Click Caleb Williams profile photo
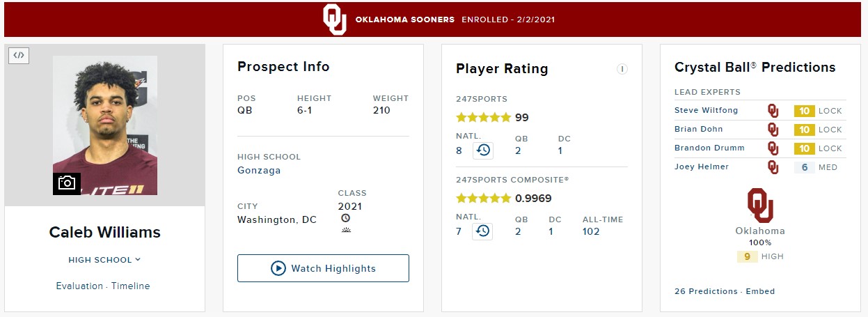Screen dimensions: 868x317 point(105,125)
